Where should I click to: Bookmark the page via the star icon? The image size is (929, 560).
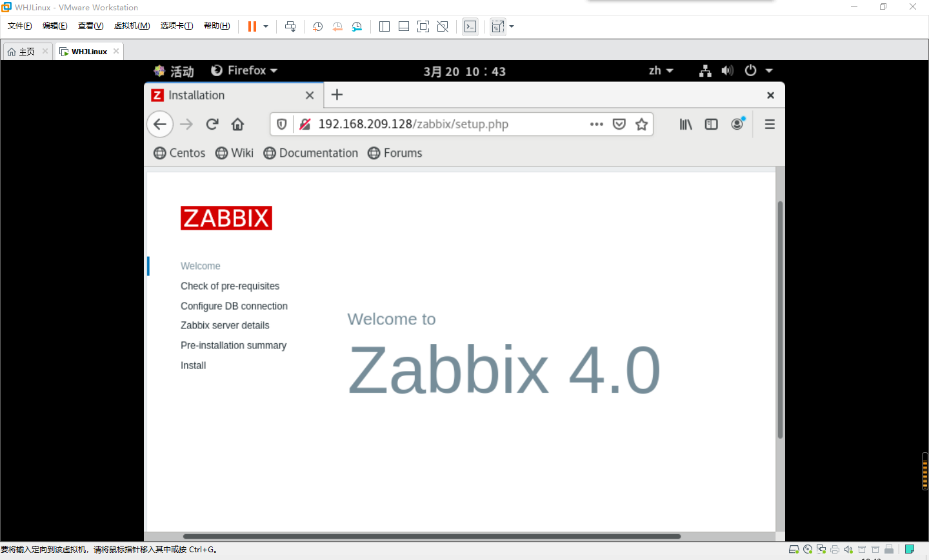pos(641,124)
